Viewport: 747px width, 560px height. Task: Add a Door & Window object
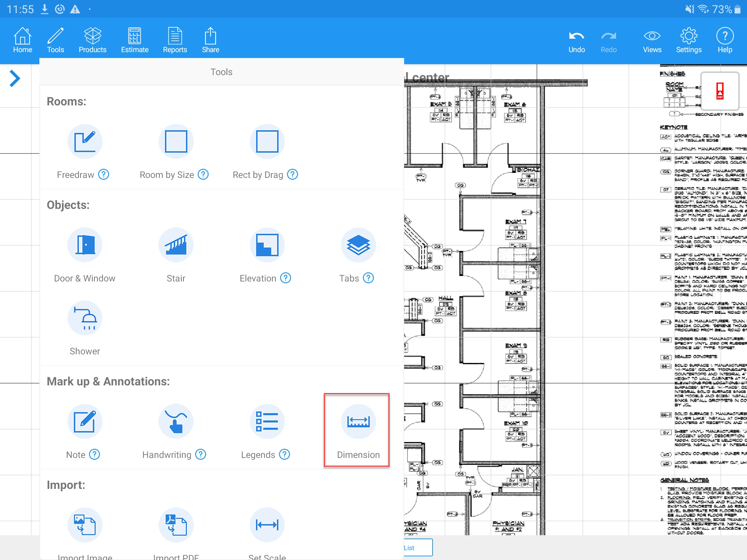click(85, 245)
